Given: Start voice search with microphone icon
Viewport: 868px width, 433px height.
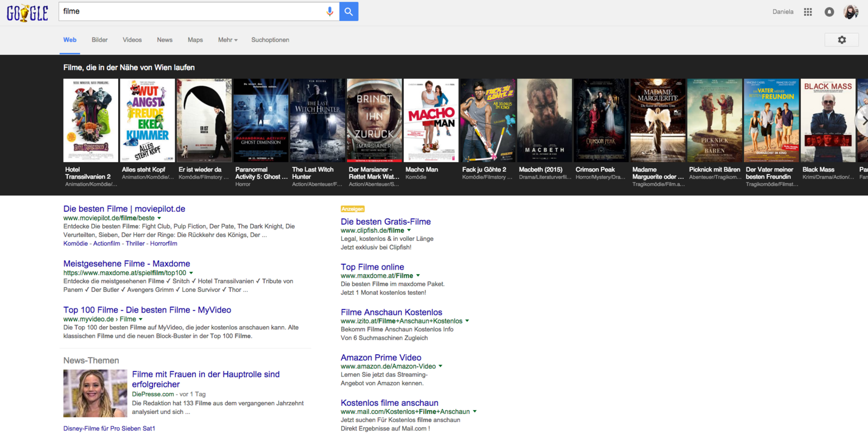Looking at the screenshot, I should coord(329,11).
